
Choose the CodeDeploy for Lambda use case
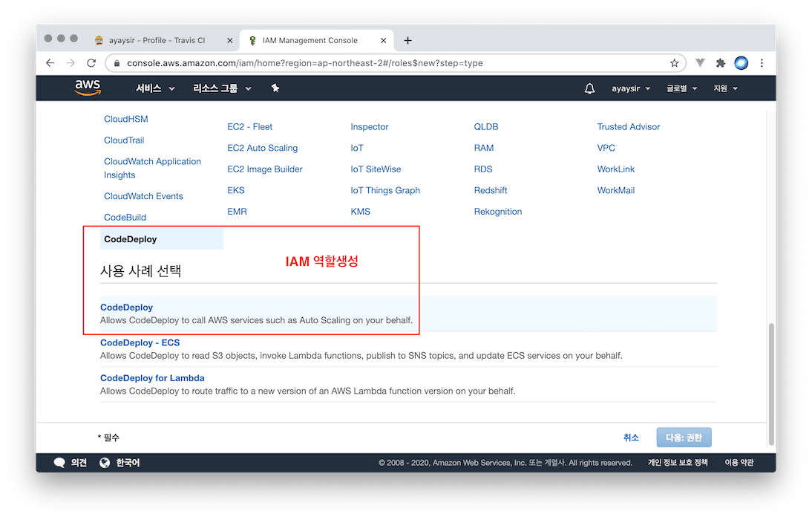tap(152, 378)
